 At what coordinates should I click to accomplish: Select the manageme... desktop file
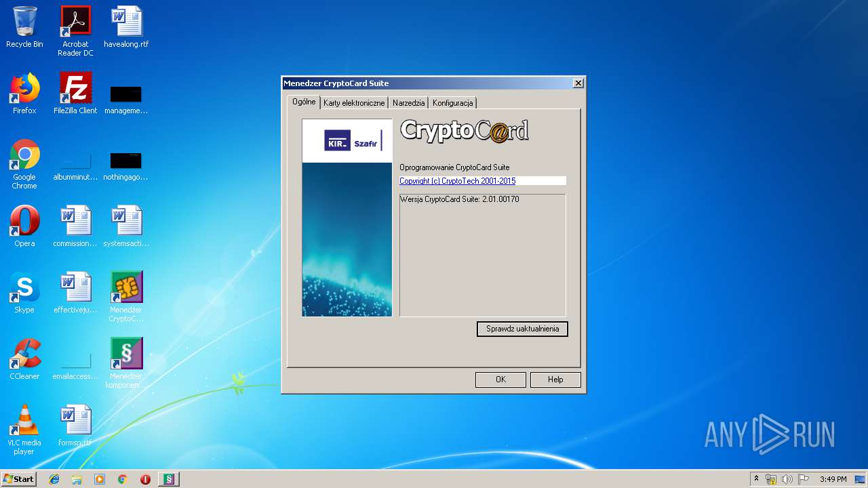point(126,99)
